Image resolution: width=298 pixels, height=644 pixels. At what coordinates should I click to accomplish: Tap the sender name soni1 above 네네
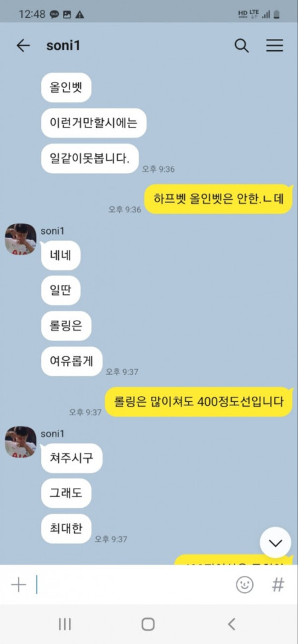52,231
